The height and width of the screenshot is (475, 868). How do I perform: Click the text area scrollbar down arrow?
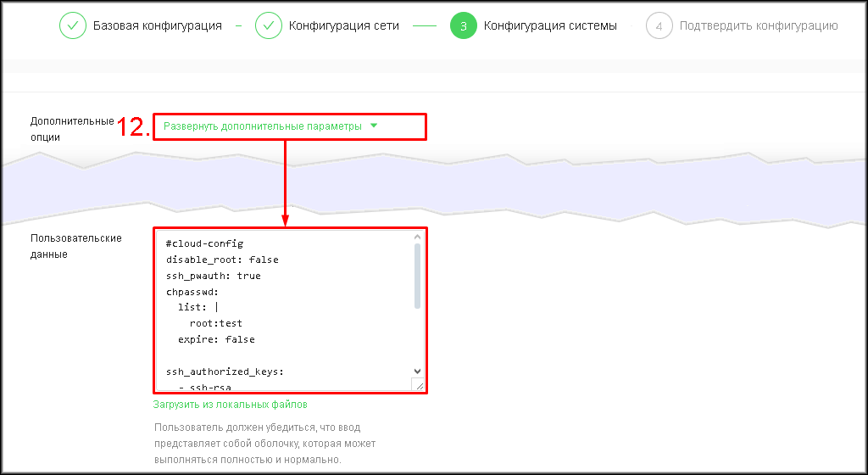click(416, 372)
